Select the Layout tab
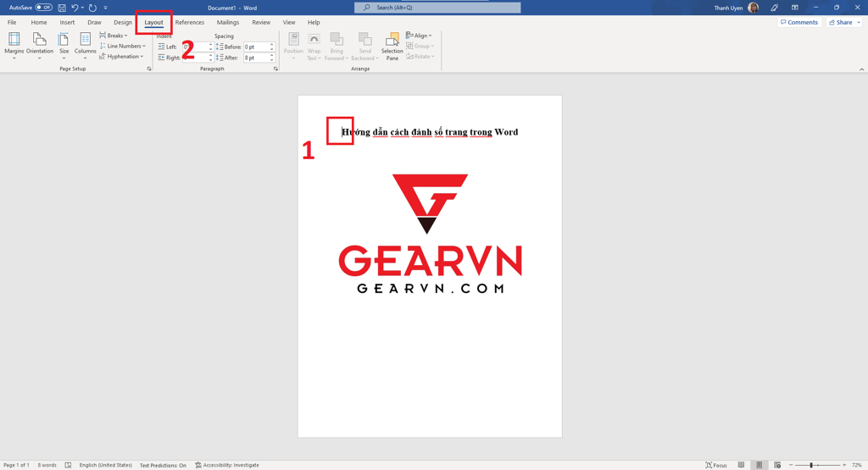 [x=154, y=23]
